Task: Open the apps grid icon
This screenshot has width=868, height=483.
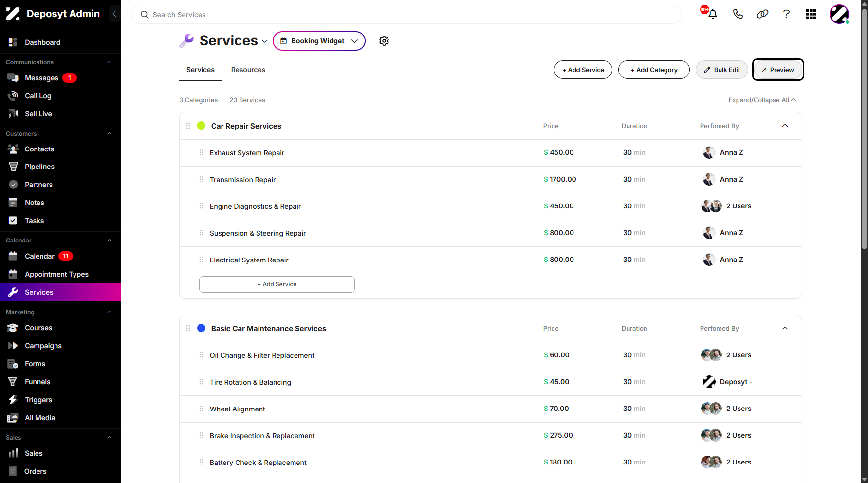Action: [811, 14]
